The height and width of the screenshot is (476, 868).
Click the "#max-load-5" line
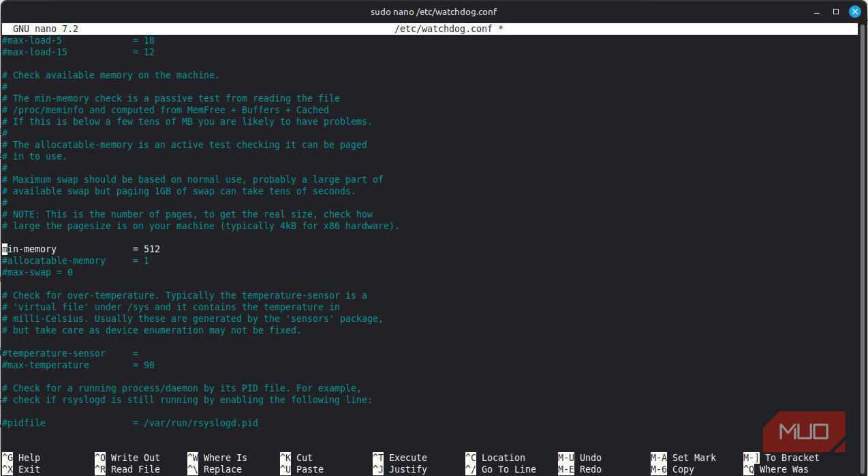coord(78,40)
